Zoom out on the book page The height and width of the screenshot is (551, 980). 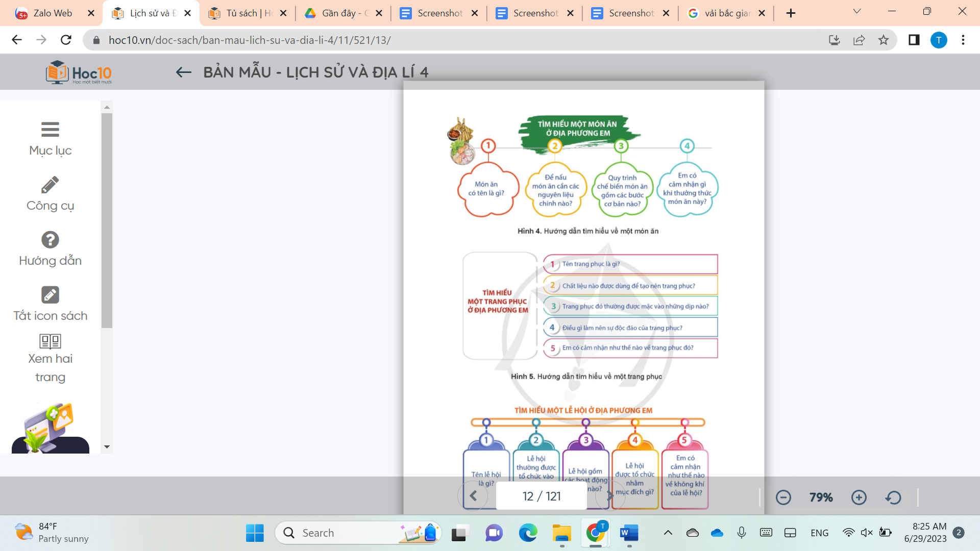783,497
